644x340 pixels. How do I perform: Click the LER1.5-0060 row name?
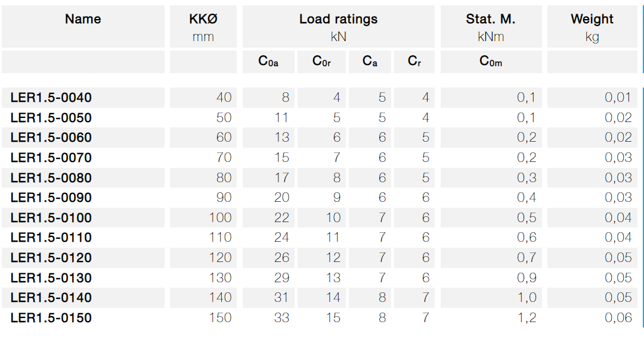51,138
